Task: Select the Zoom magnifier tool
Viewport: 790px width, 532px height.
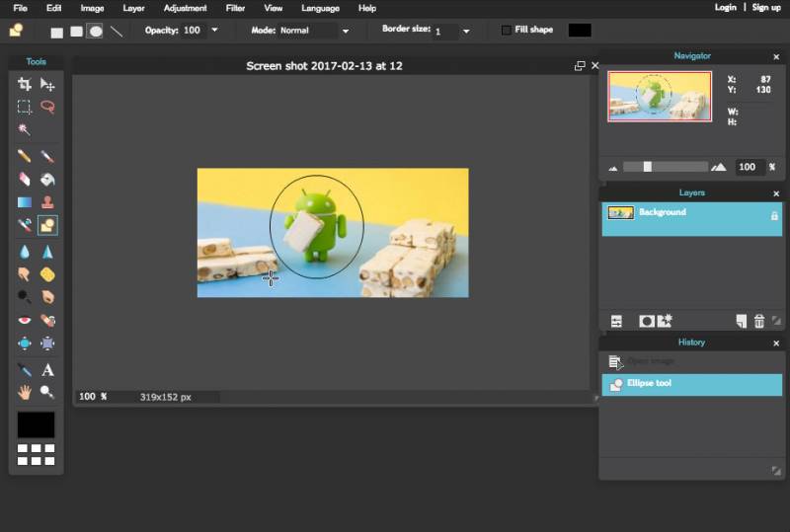Action: [x=47, y=392]
